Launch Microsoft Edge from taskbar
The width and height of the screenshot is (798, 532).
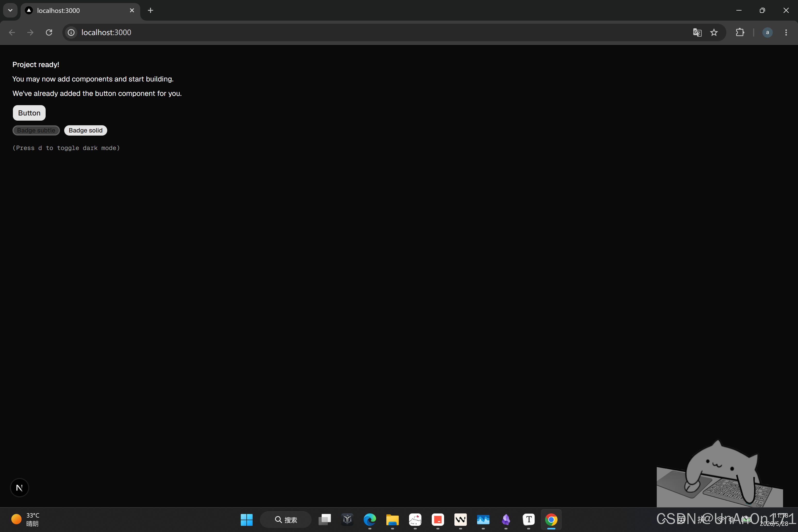coord(370,519)
